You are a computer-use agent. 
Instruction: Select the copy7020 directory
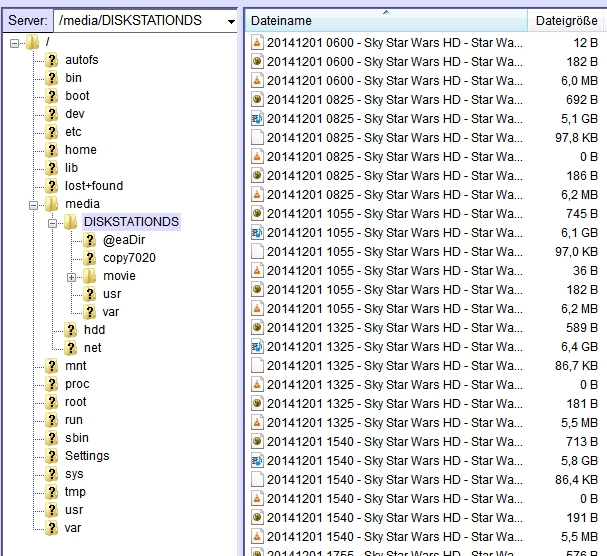tap(129, 258)
